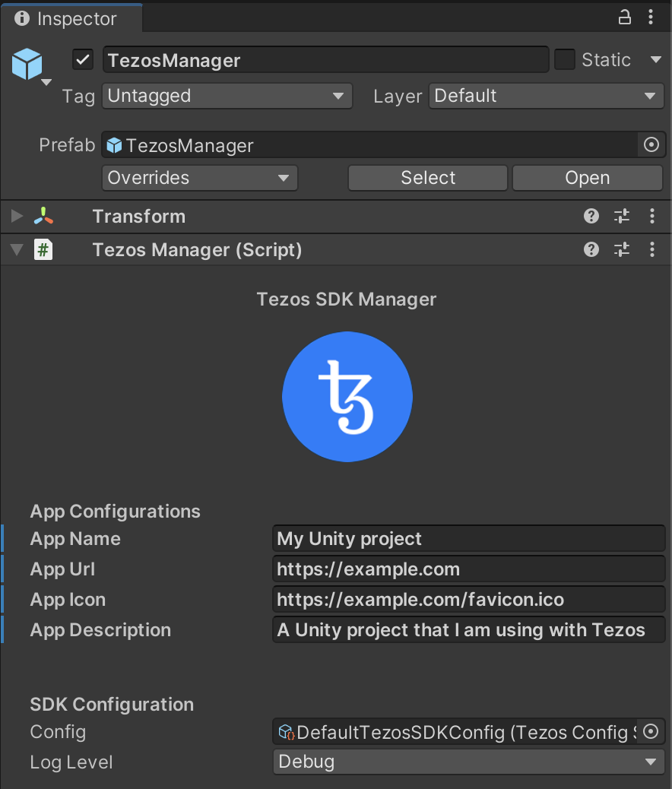Open the Tag dropdown showing Untagged
Viewport: 672px width, 789px height.
pos(227,96)
